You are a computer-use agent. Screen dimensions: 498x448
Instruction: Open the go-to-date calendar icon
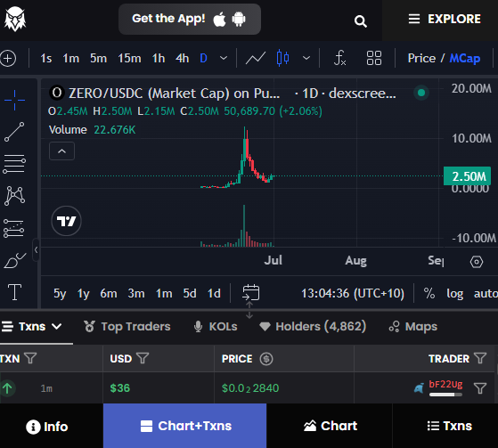click(x=251, y=292)
